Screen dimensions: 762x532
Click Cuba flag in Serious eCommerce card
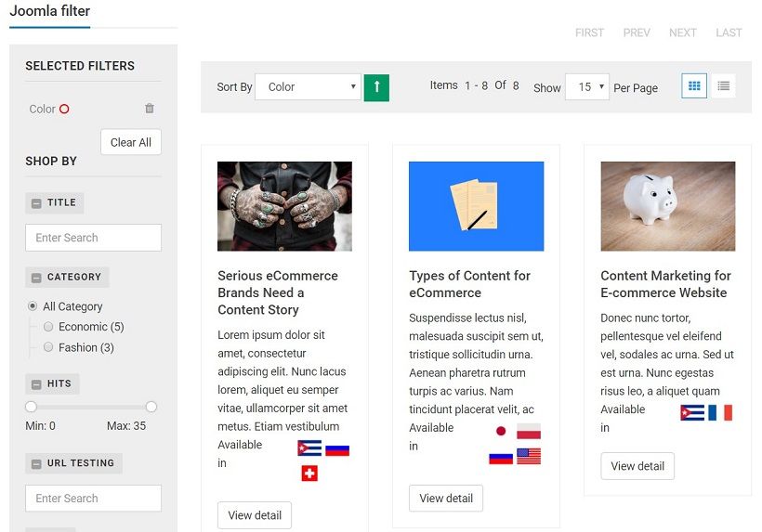tap(309, 448)
